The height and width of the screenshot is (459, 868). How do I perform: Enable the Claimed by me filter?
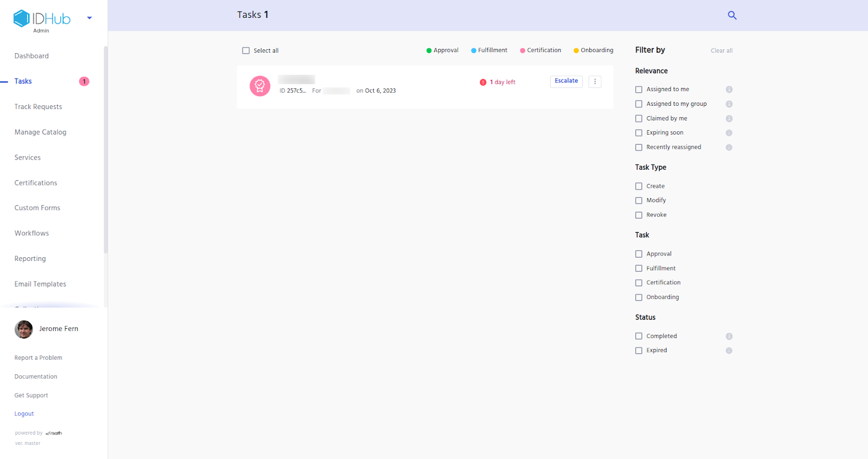click(639, 119)
